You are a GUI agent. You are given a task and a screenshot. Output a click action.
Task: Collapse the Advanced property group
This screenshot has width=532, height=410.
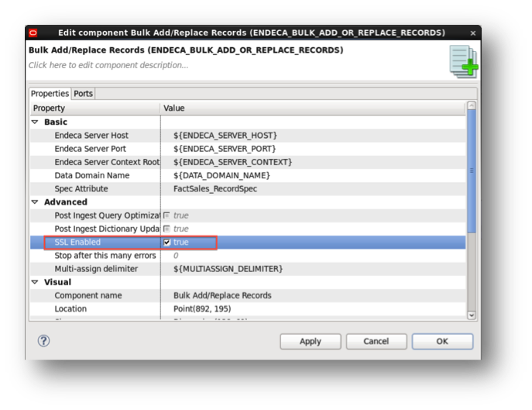click(35, 202)
